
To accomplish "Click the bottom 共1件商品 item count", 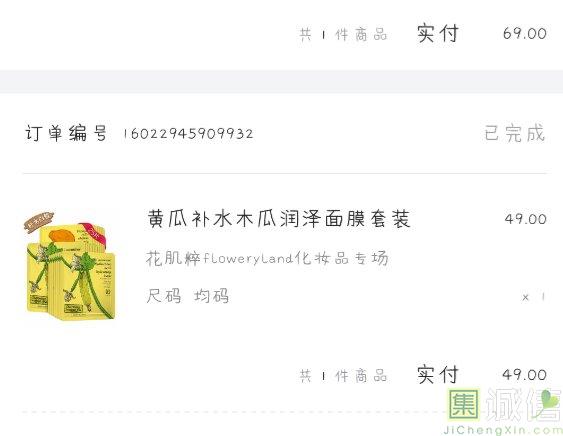I will coord(344,376).
